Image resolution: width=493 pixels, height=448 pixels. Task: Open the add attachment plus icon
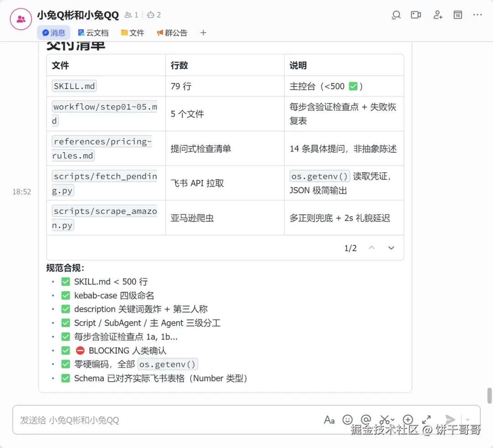pyautogui.click(x=408, y=420)
